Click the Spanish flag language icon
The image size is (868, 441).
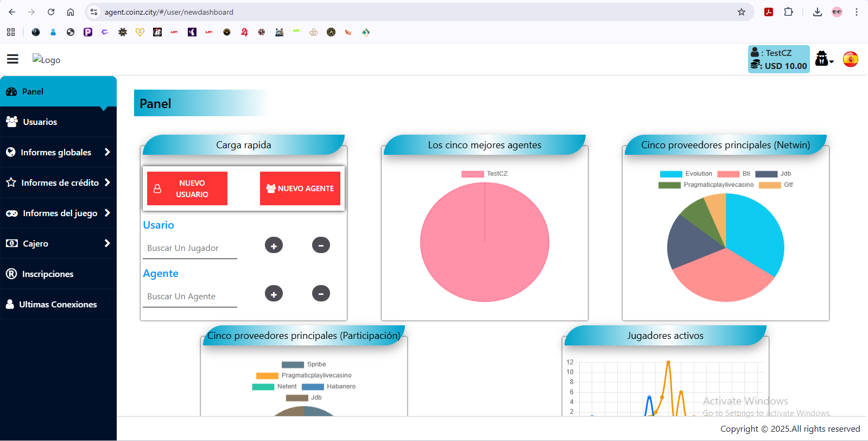coord(850,59)
